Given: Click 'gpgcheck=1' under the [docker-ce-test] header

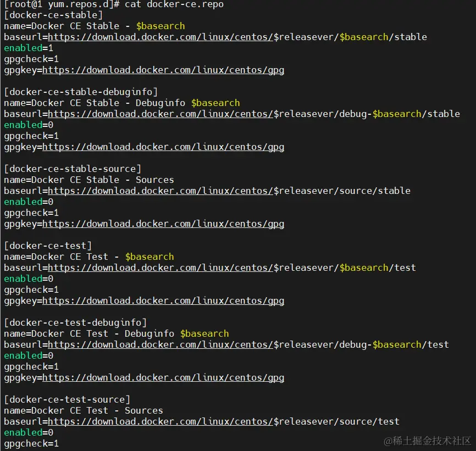Looking at the screenshot, I should 31,290.
